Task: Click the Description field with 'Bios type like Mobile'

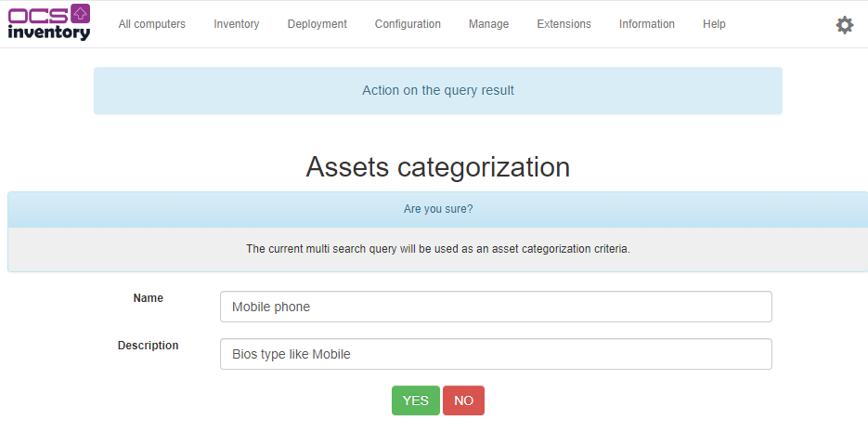Action: (x=496, y=354)
